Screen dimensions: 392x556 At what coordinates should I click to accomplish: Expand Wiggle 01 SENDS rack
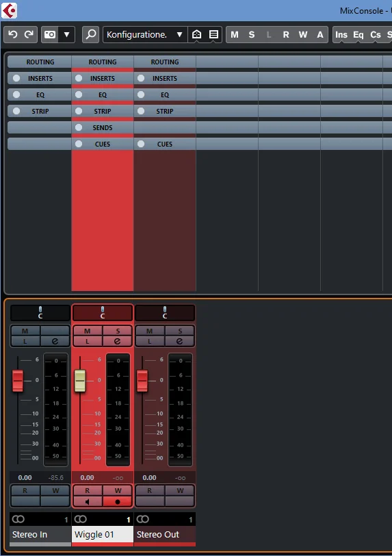pyautogui.click(x=103, y=127)
